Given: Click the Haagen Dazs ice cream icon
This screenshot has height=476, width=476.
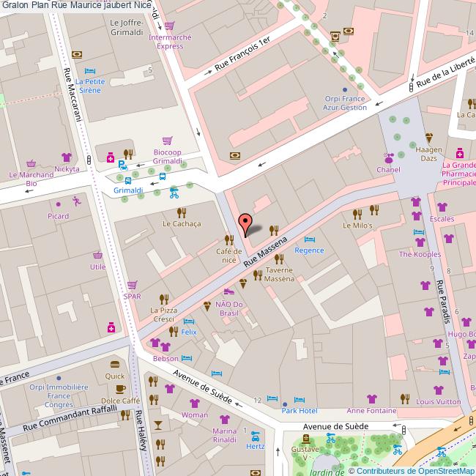Looking at the screenshot, I should tap(429, 137).
